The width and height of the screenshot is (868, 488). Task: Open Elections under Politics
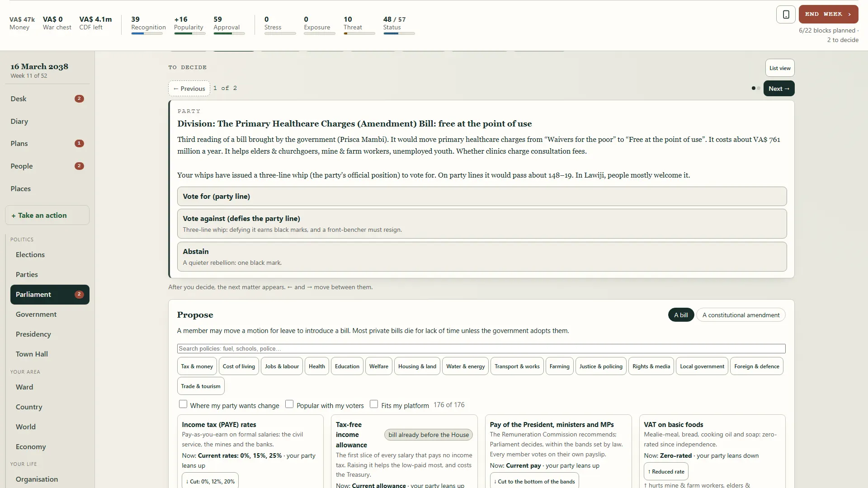[50, 255]
